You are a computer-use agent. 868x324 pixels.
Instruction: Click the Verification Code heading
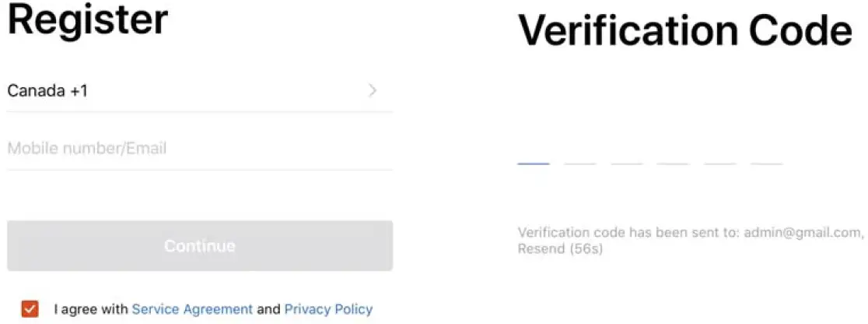point(684,31)
